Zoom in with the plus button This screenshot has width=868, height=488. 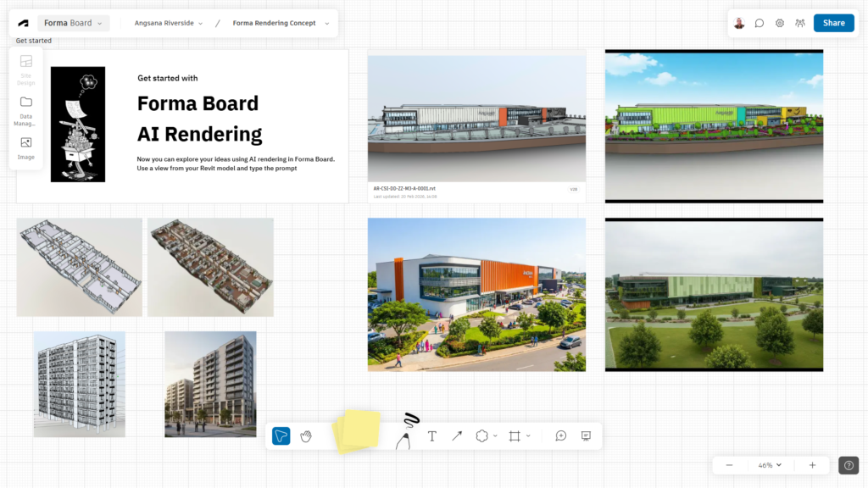(812, 465)
